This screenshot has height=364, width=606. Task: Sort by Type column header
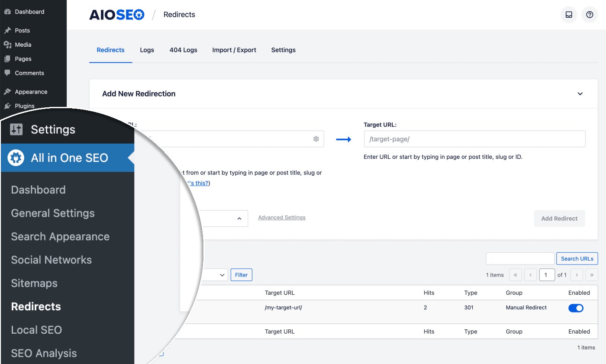click(471, 293)
